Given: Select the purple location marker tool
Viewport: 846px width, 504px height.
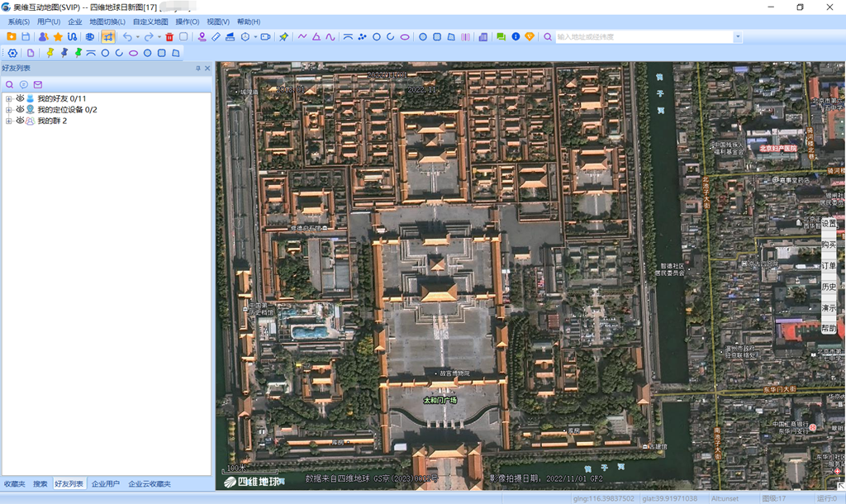Looking at the screenshot, I should coord(202,36).
